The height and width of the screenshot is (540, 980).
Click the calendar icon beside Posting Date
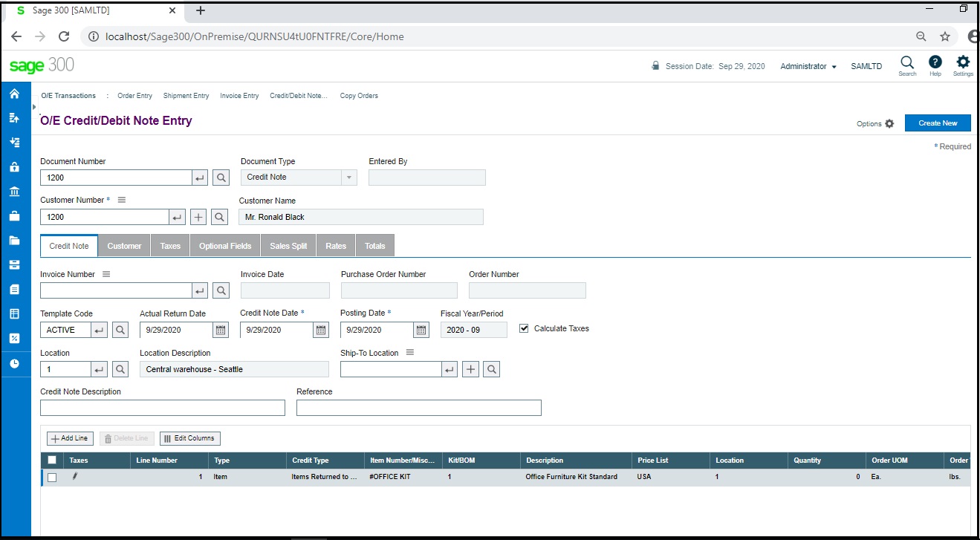(x=420, y=329)
